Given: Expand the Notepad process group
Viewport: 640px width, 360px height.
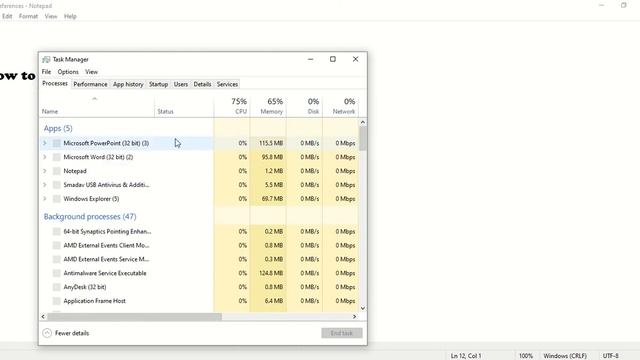Looking at the screenshot, I should pyautogui.click(x=45, y=171).
